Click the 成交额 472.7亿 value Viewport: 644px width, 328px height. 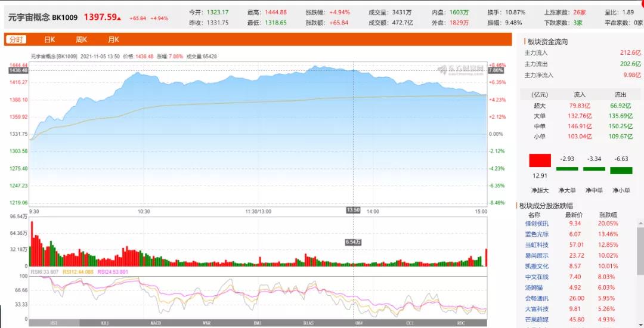click(402, 23)
